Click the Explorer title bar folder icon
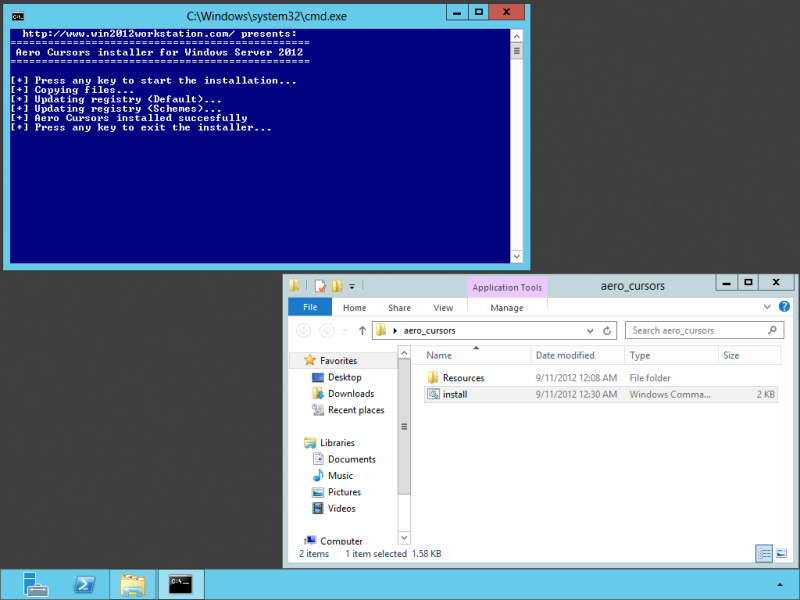The height and width of the screenshot is (600, 800). point(294,286)
